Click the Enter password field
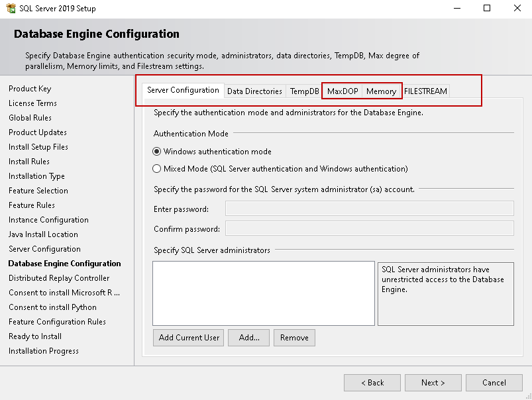The image size is (532, 400). (369, 209)
